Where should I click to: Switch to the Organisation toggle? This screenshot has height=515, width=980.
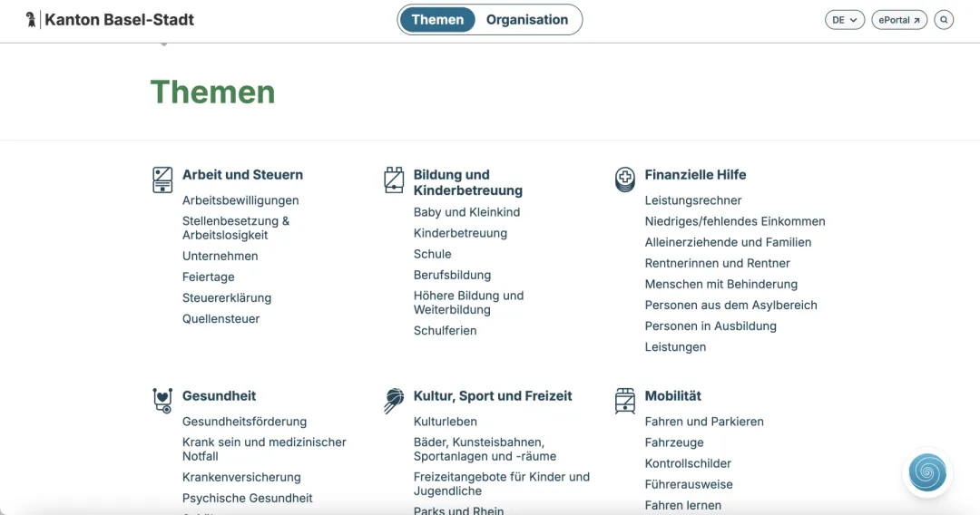(x=527, y=20)
